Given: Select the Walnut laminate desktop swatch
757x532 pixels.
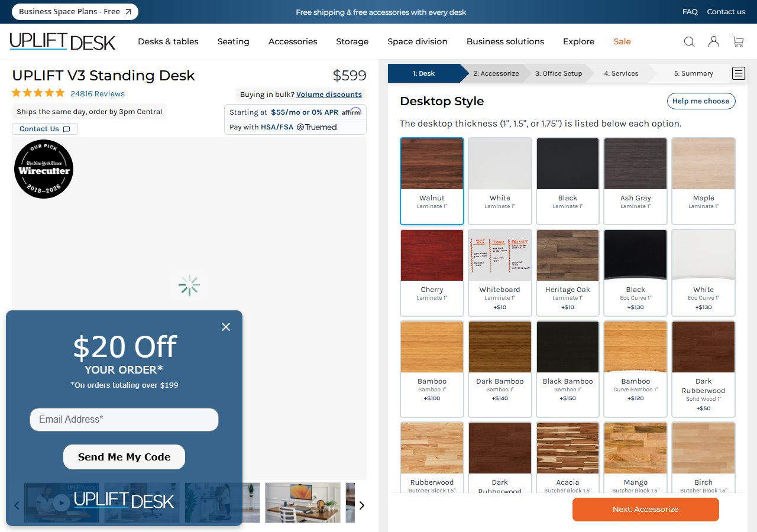Looking at the screenshot, I should (x=432, y=181).
